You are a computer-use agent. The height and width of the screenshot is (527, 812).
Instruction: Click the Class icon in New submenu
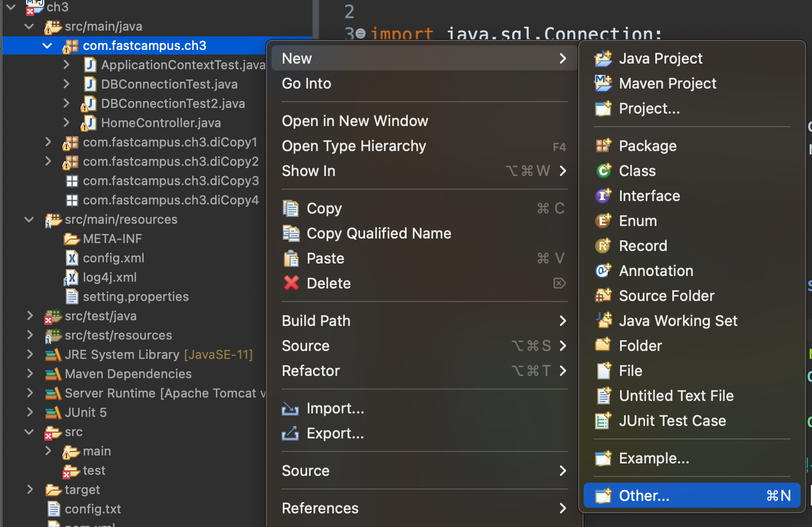[603, 171]
